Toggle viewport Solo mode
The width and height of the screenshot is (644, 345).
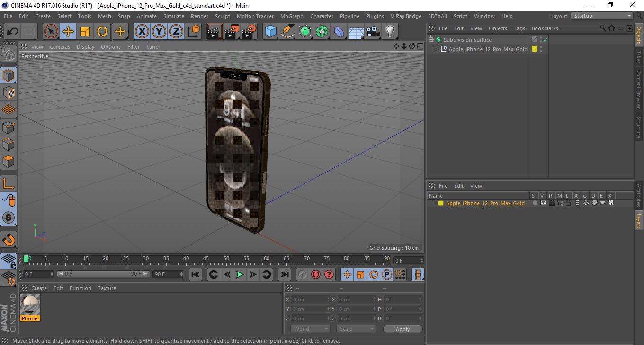coord(9,218)
